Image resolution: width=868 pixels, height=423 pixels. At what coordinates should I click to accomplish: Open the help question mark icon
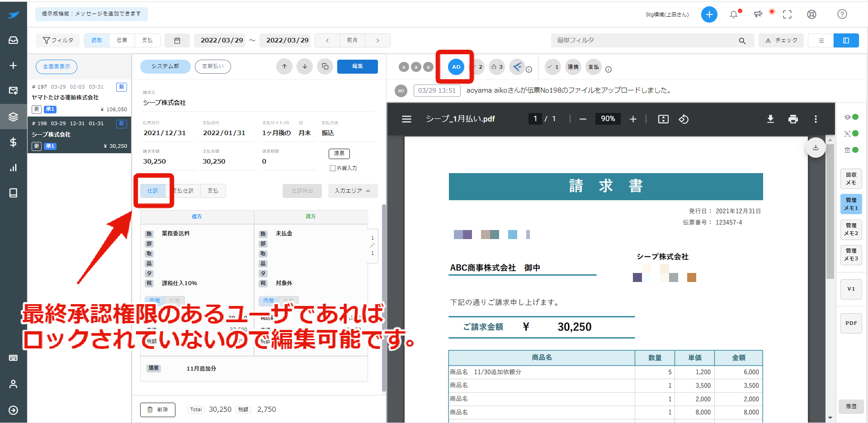click(x=842, y=14)
